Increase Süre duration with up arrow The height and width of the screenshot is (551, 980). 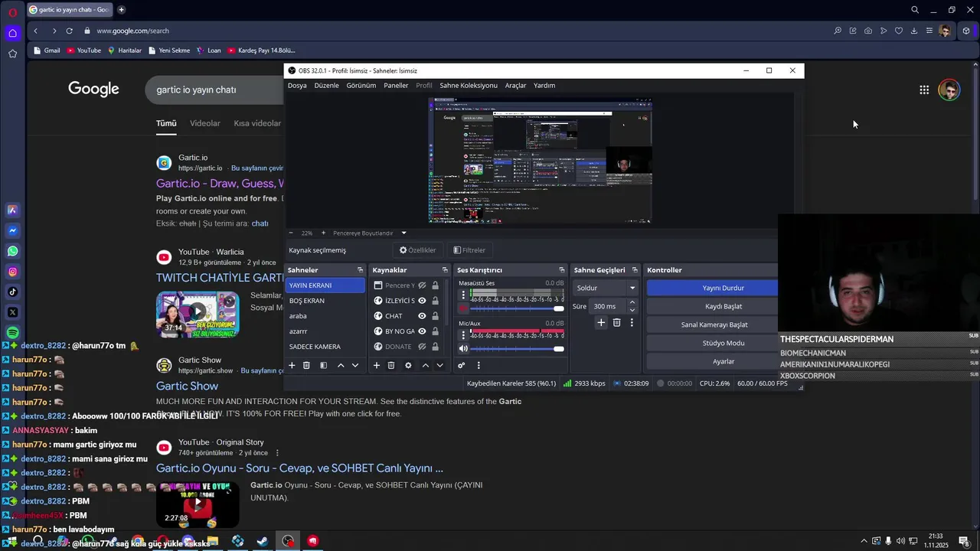[632, 302]
